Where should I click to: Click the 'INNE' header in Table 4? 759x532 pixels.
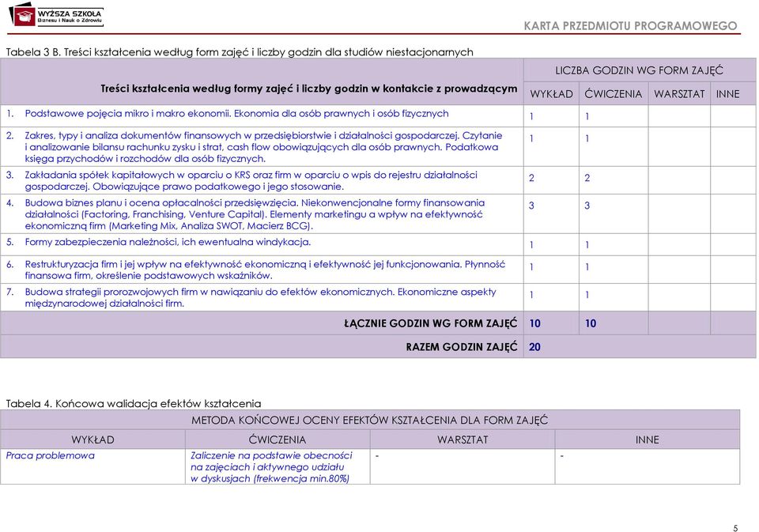(648, 440)
